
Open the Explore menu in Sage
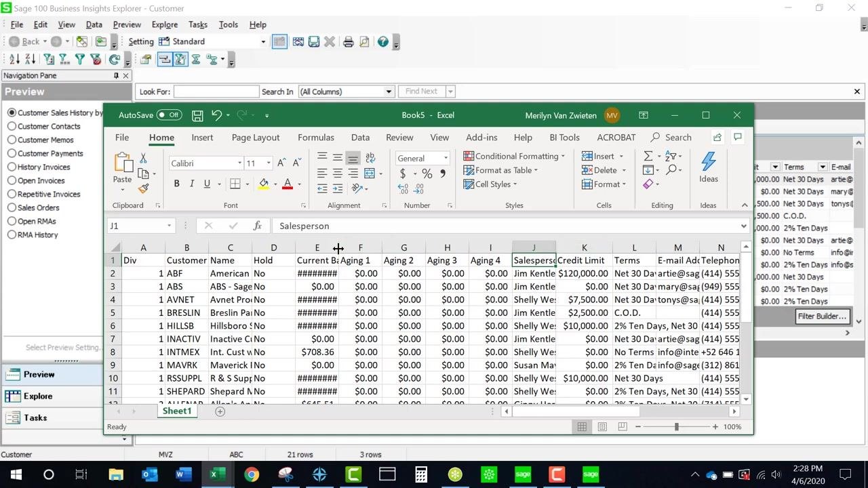[x=165, y=24]
